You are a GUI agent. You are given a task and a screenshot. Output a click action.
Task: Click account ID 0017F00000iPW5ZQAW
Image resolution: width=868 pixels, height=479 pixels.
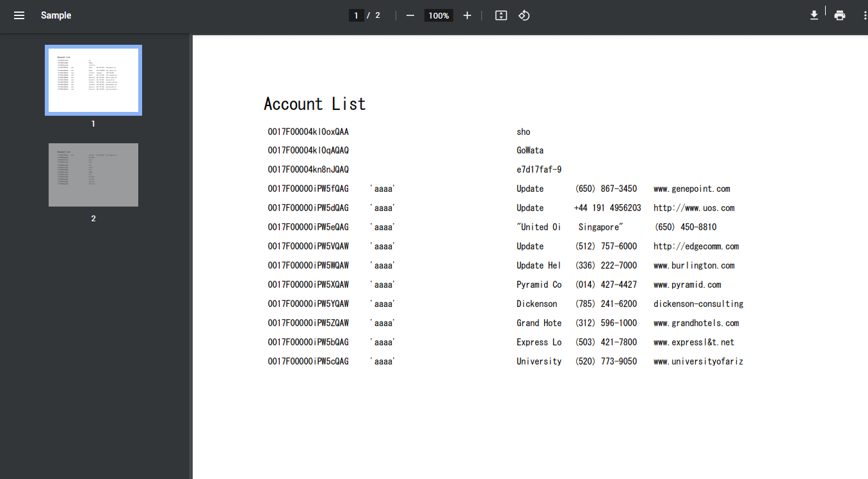(309, 323)
